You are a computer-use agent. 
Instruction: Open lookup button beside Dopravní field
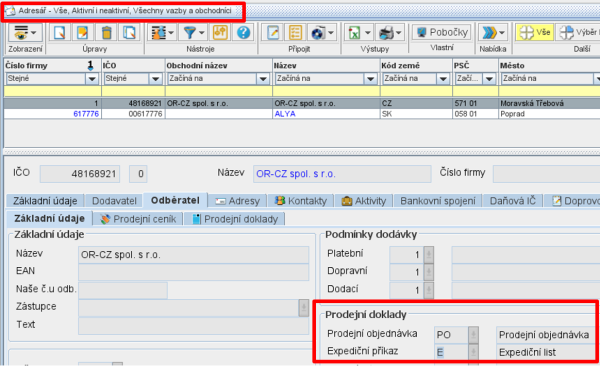(429, 272)
